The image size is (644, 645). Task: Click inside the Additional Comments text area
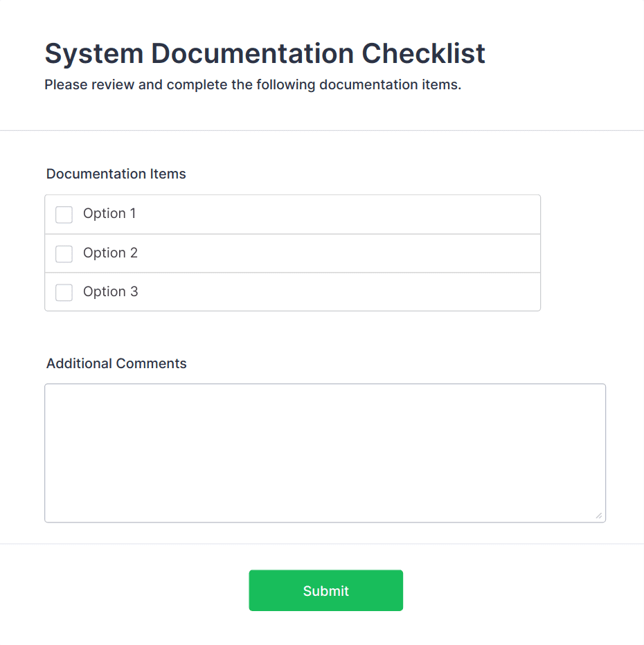[x=325, y=450]
